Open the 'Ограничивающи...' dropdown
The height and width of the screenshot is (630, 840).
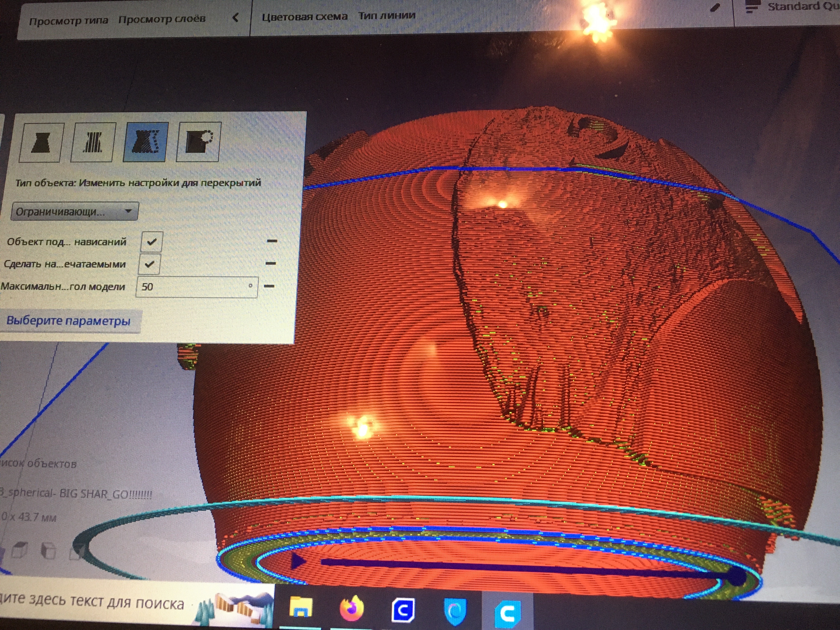75,211
